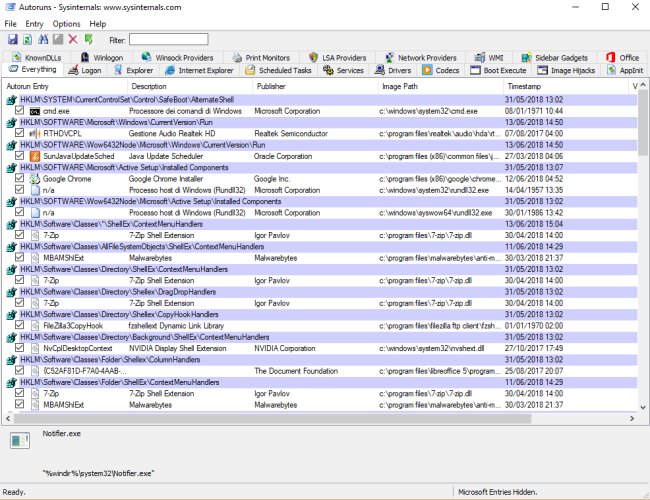This screenshot has height=500, width=650.
Task: Open the Internet Explorer tab
Action: point(200,70)
